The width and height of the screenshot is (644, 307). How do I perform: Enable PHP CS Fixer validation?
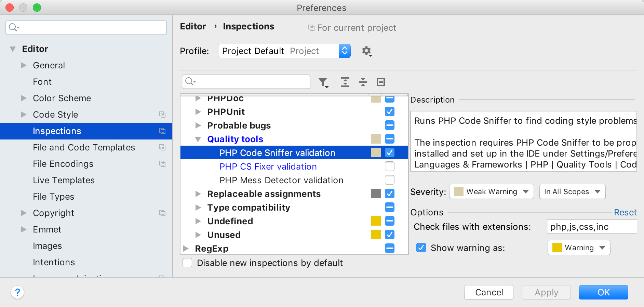click(x=389, y=166)
